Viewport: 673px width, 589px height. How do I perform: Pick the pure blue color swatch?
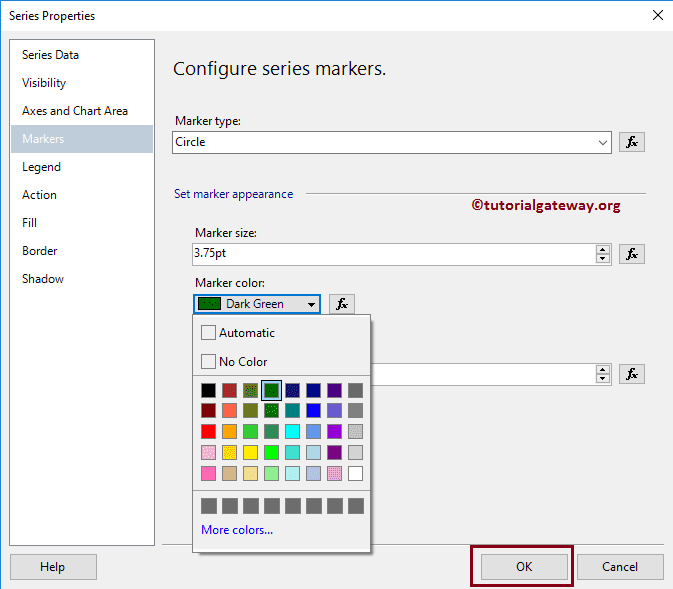[x=313, y=411]
